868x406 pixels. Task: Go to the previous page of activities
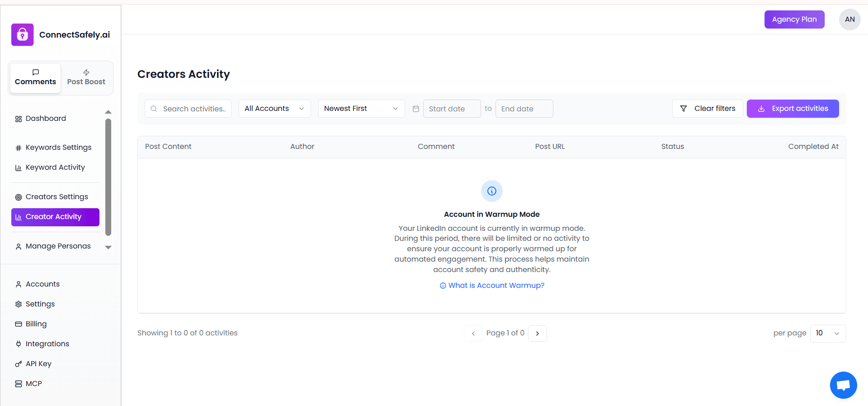point(473,334)
